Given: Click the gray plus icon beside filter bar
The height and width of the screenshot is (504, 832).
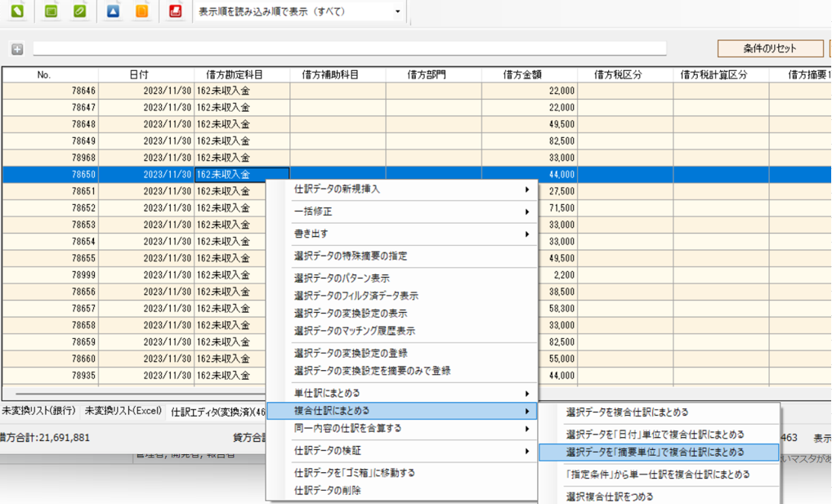Looking at the screenshot, I should coord(17,49).
